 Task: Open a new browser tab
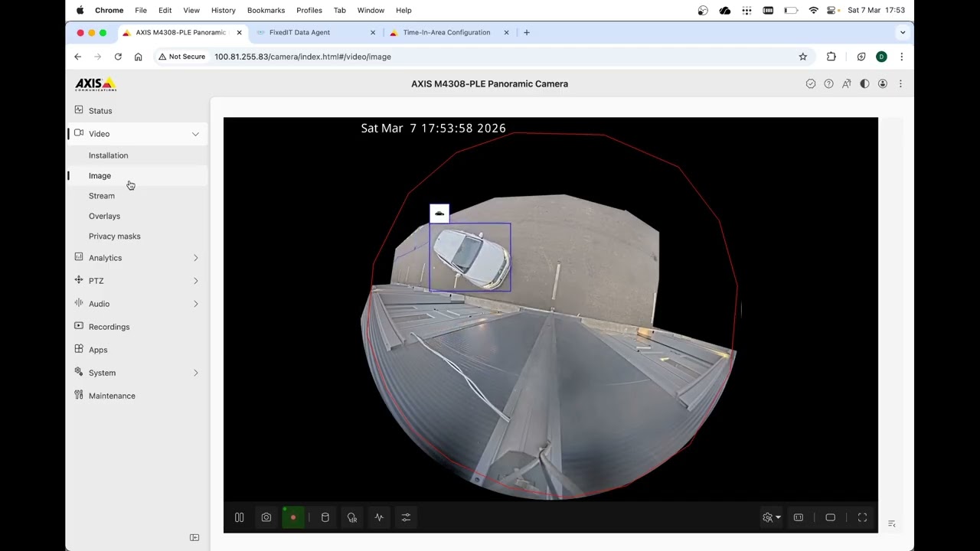pos(527,33)
